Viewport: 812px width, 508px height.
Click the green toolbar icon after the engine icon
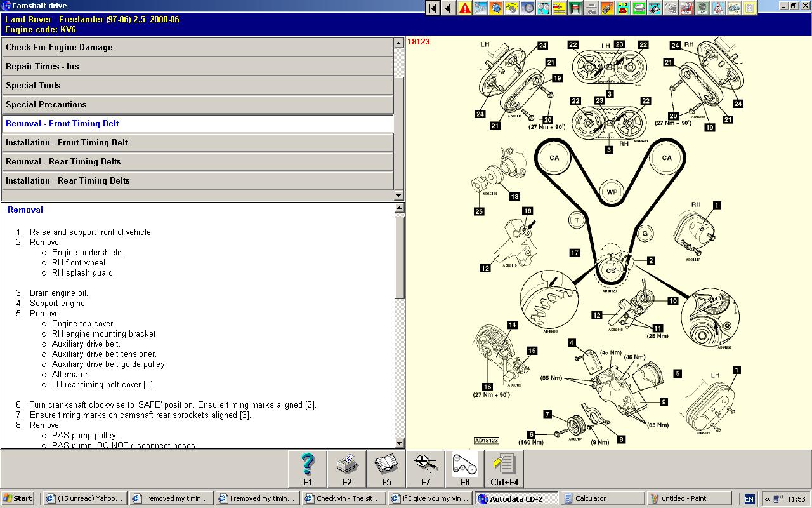point(638,8)
